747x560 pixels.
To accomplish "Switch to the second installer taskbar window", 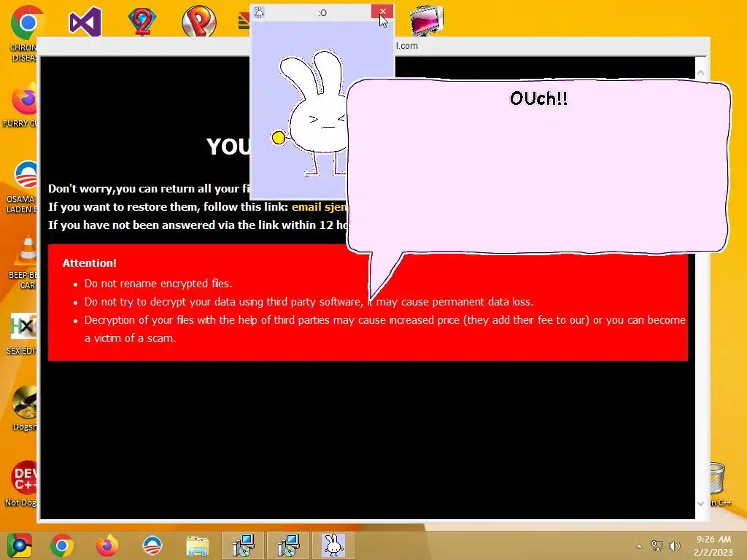I will pyautogui.click(x=287, y=545).
